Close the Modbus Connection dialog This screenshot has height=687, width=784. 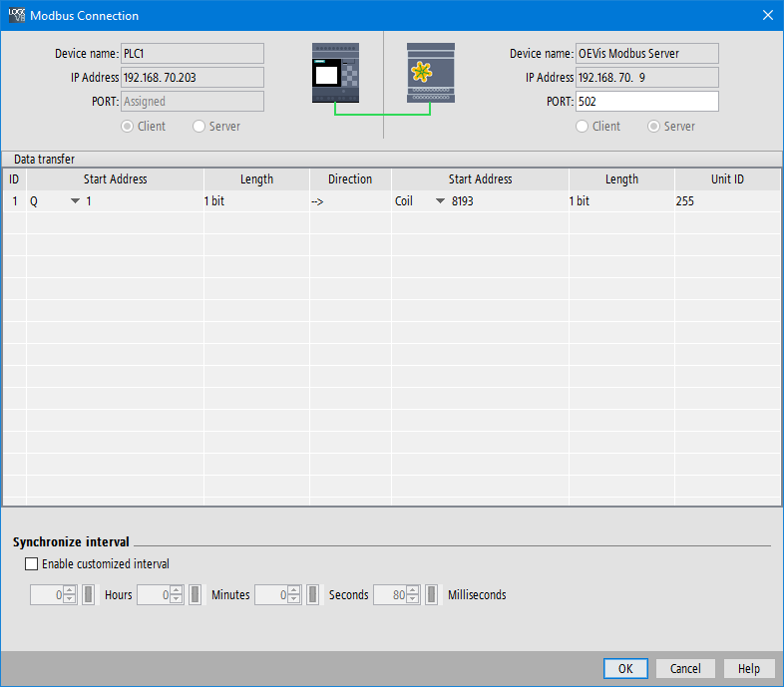click(x=767, y=15)
